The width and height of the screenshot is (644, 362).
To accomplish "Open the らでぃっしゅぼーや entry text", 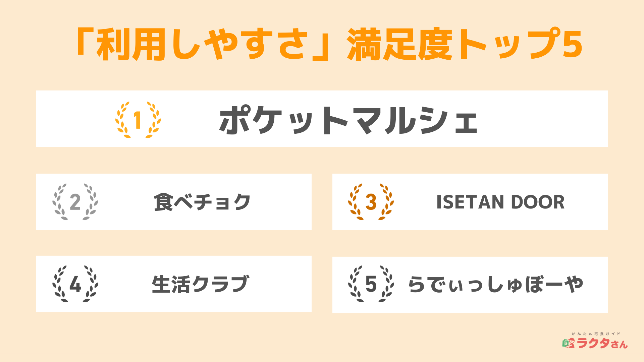I will click(495, 284).
